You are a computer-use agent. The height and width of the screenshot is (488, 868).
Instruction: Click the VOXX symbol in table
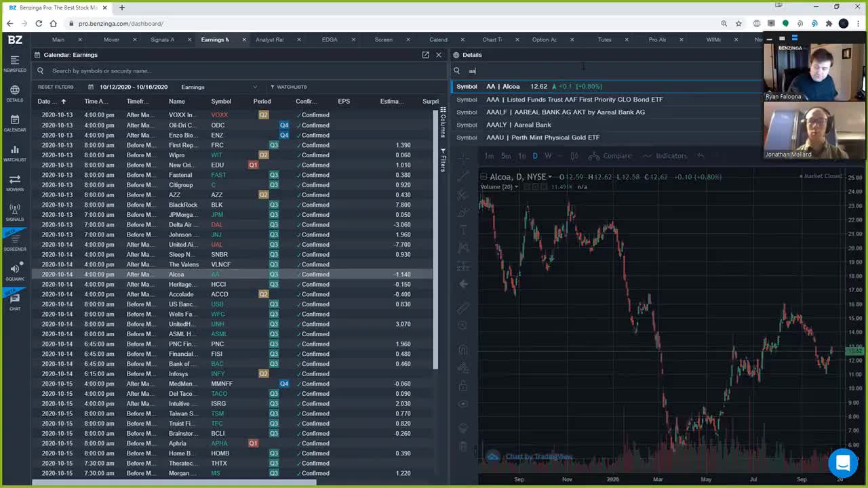[219, 115]
